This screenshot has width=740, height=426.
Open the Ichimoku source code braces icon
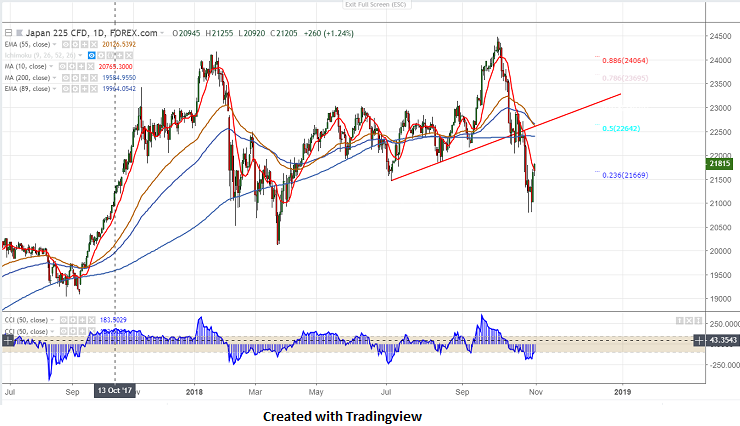110,56
